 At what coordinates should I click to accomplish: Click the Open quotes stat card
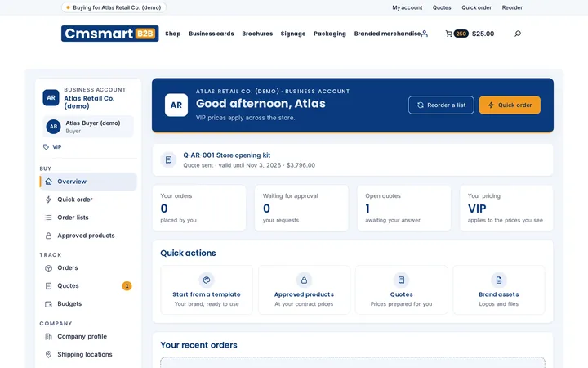pos(404,208)
